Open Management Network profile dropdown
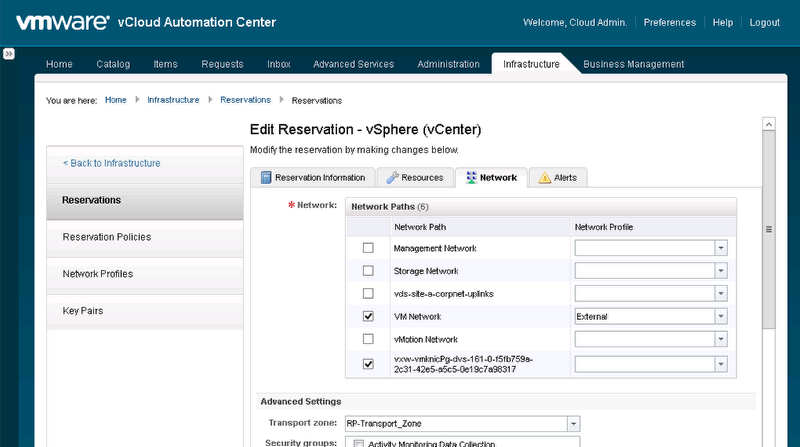The image size is (800, 447). [721, 248]
